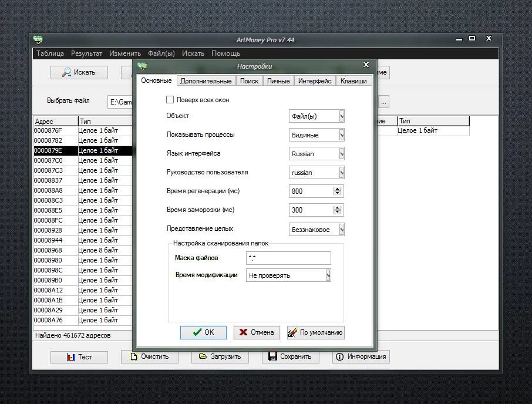This screenshot has height=404, width=532.
Task: Click the info icon on Информация
Action: click(x=339, y=356)
